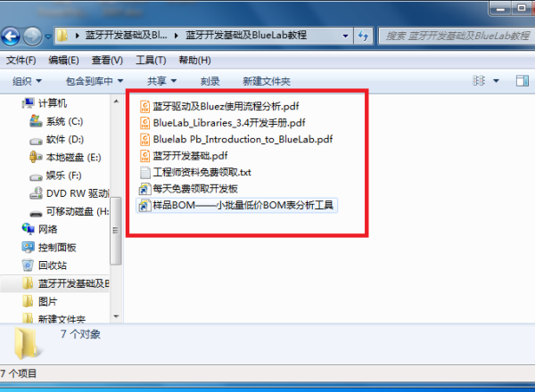Click the 新建文件夹 button
The image size is (535, 392).
point(267,81)
